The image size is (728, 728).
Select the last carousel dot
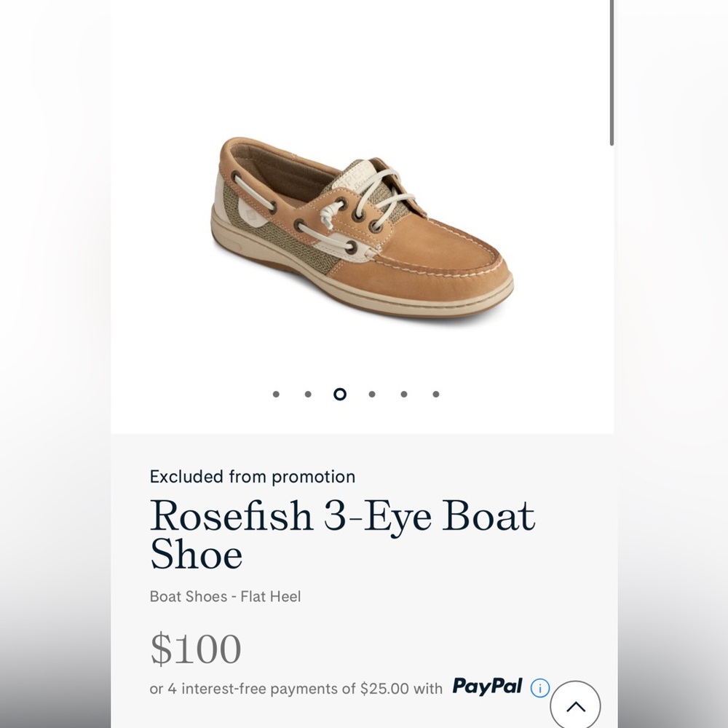click(436, 393)
